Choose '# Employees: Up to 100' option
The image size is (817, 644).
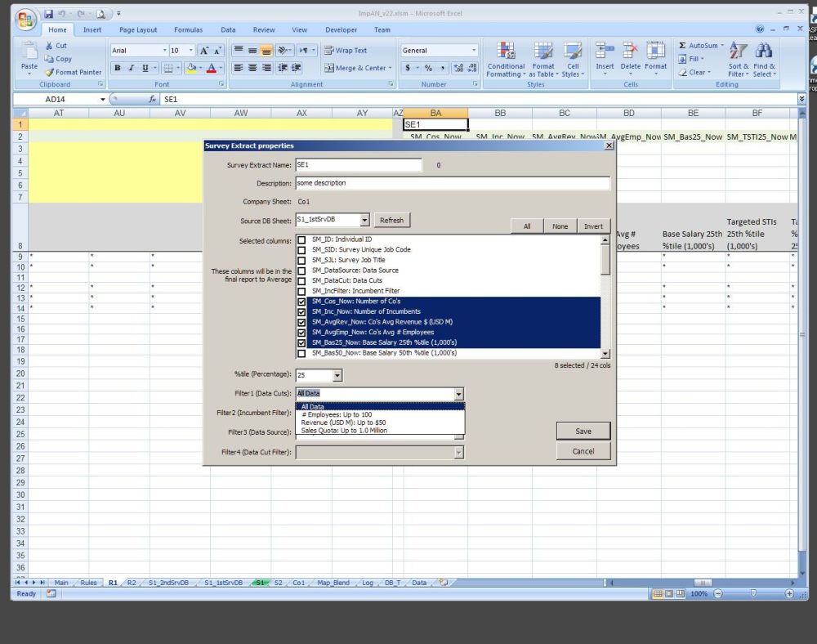pyautogui.click(x=336, y=414)
